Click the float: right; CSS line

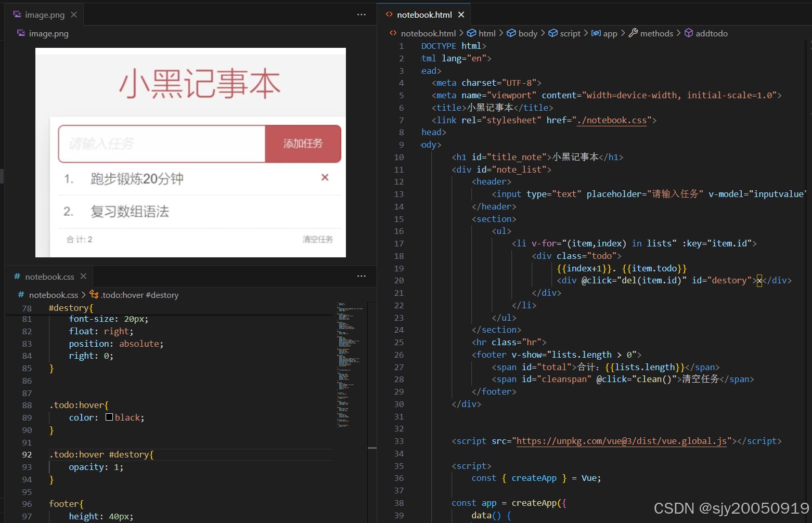101,331
